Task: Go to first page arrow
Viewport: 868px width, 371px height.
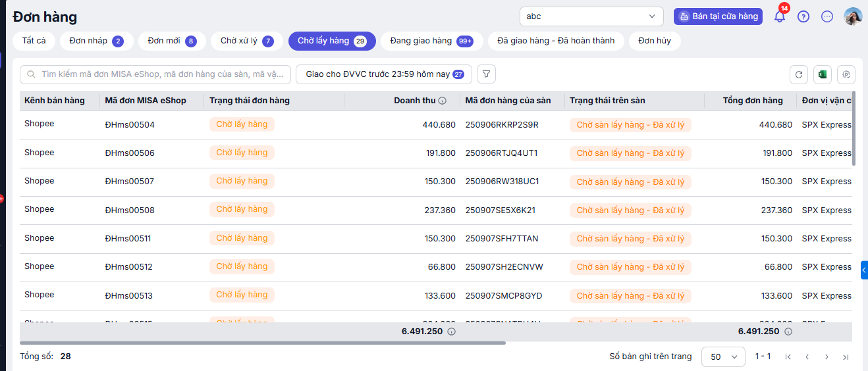Action: [x=788, y=357]
